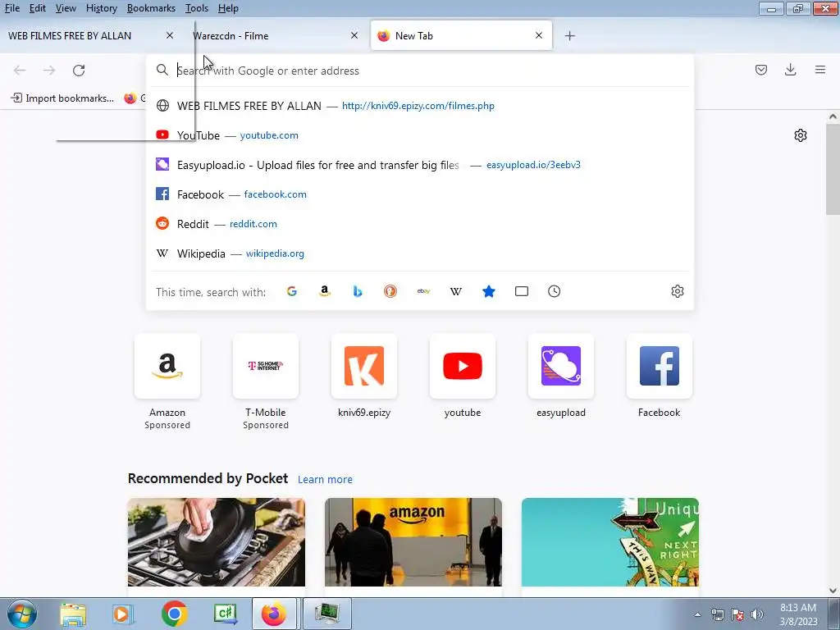Open Windows Explorer from the taskbar

coord(73,614)
